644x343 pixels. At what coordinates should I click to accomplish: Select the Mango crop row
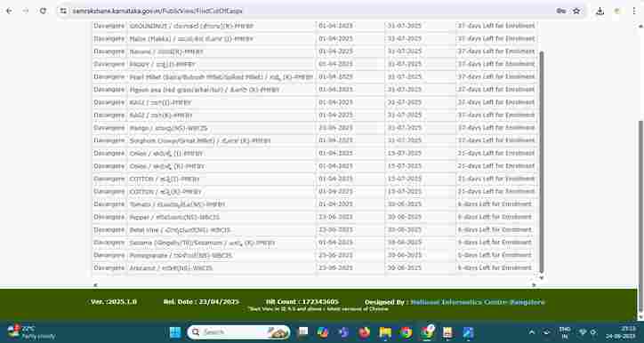coord(315,128)
